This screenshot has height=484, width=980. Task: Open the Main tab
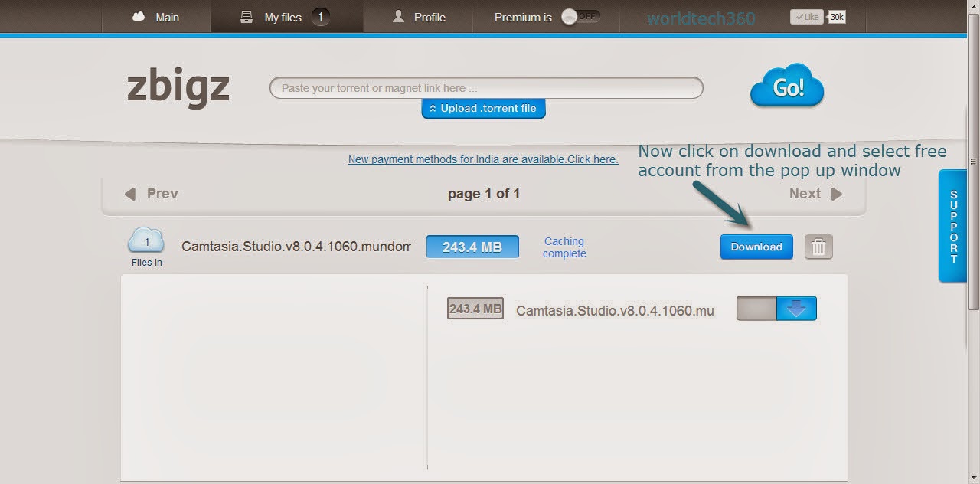156,17
